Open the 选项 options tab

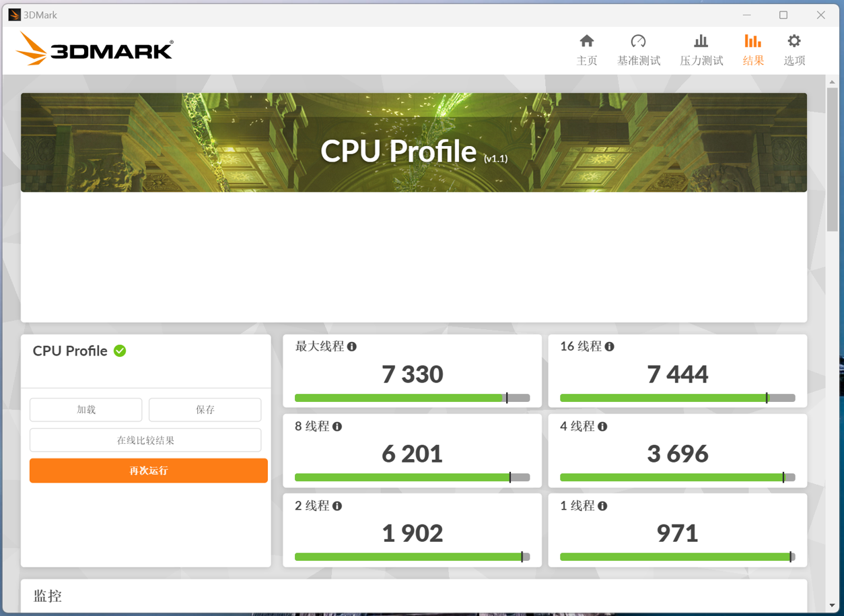(x=794, y=50)
